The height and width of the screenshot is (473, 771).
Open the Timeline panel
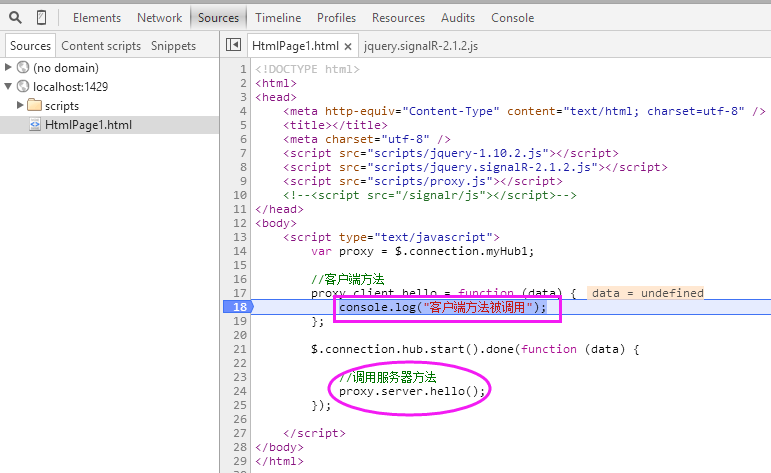278,18
